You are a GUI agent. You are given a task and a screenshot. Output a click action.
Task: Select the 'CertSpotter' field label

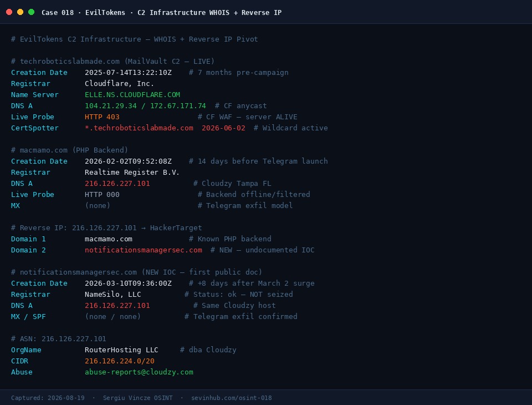[34, 128]
